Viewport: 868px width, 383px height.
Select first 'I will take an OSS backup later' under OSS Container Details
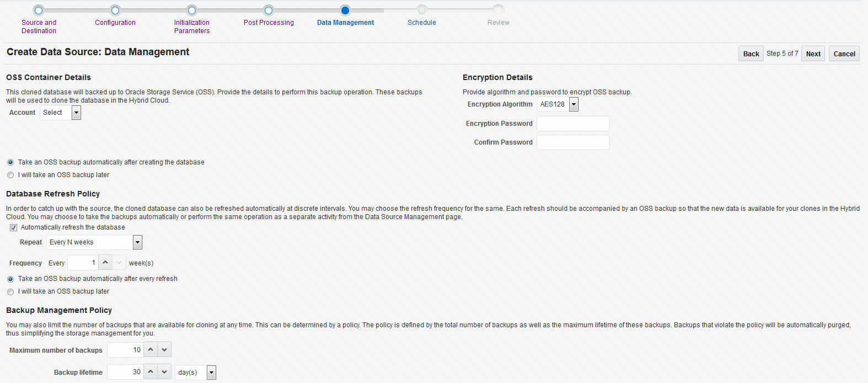[x=10, y=175]
